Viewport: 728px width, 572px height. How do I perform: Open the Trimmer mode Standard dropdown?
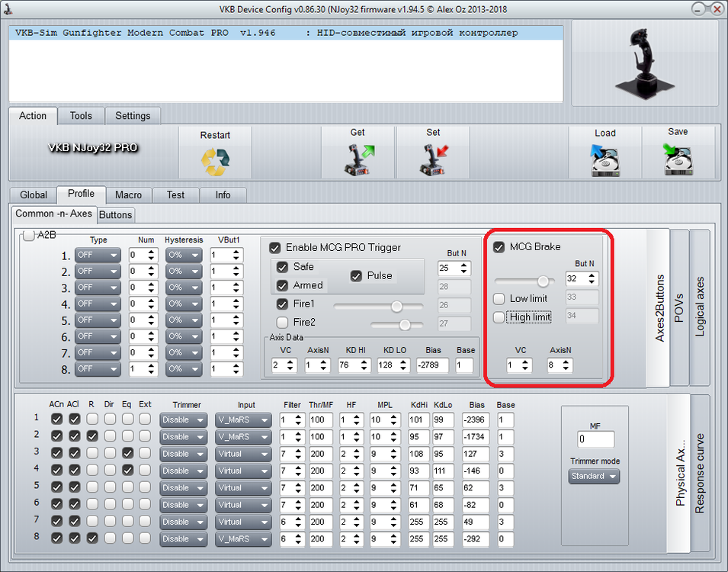click(593, 476)
